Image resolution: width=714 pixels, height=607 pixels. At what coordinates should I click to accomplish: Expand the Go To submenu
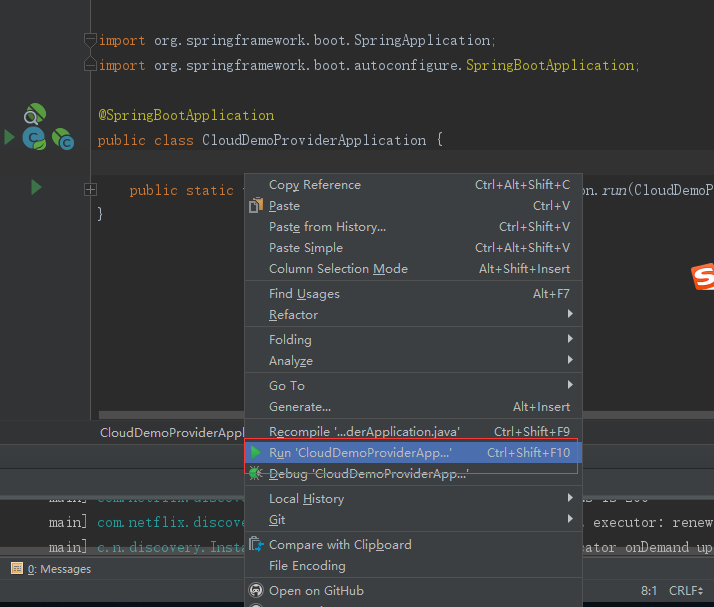[x=413, y=385]
